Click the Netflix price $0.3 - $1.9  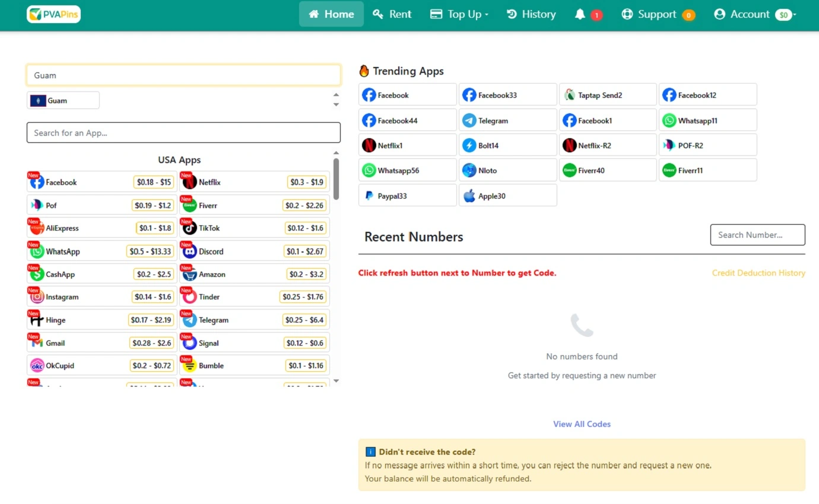click(307, 182)
